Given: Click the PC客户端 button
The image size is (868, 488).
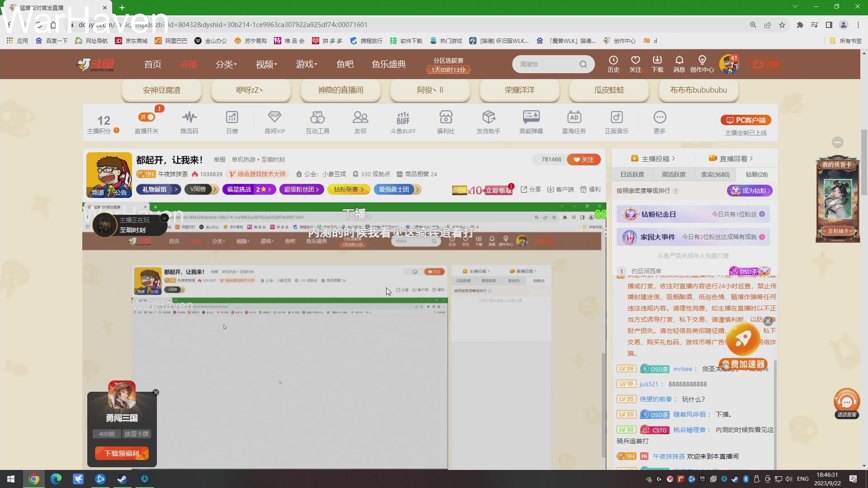Looking at the screenshot, I should (745, 120).
